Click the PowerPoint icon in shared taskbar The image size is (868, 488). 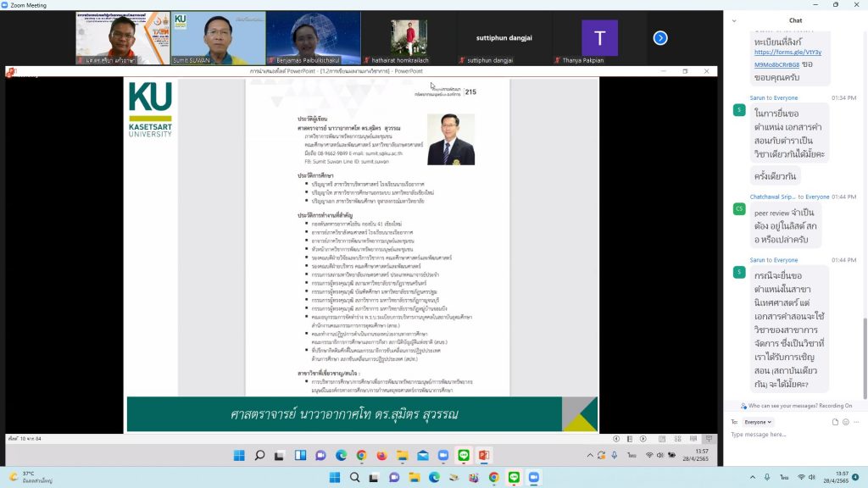click(x=483, y=456)
